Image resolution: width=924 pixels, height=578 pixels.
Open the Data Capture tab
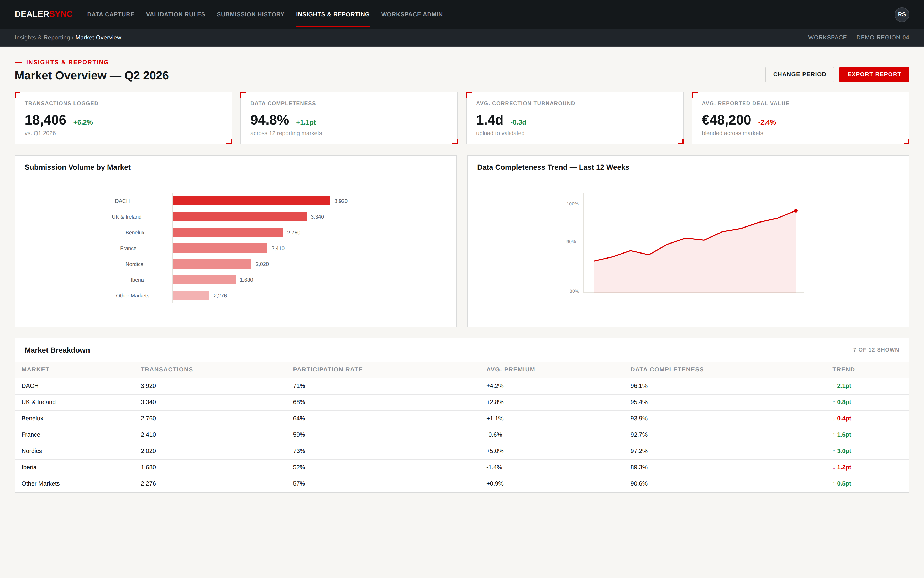111,14
